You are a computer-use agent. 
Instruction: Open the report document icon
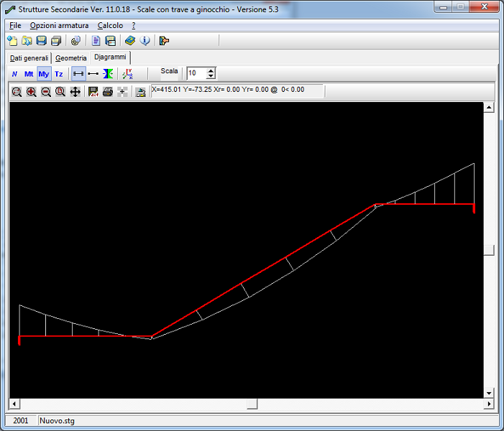(96, 41)
